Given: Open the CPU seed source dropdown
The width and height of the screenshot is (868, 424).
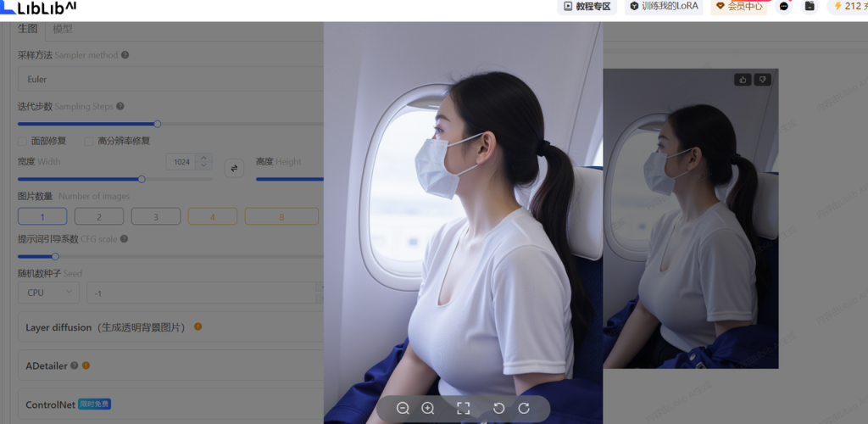Looking at the screenshot, I should pyautogui.click(x=48, y=293).
